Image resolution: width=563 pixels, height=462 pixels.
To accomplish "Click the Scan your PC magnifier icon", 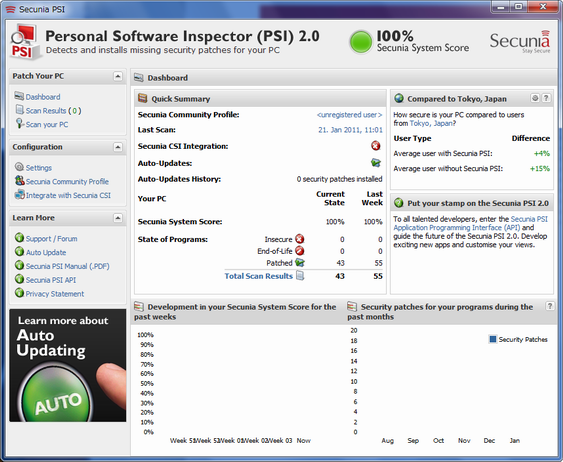I will point(19,123).
